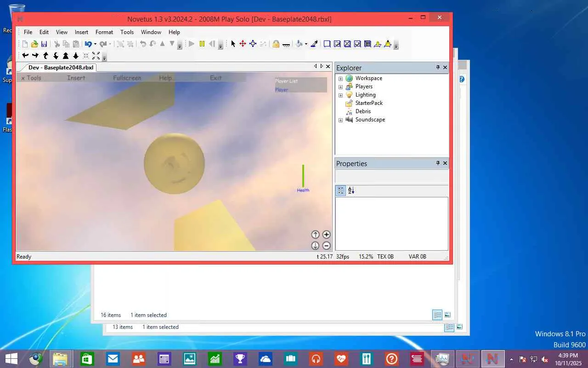The image size is (588, 368).
Task: Select the blue Resize handles tool
Action: click(253, 44)
